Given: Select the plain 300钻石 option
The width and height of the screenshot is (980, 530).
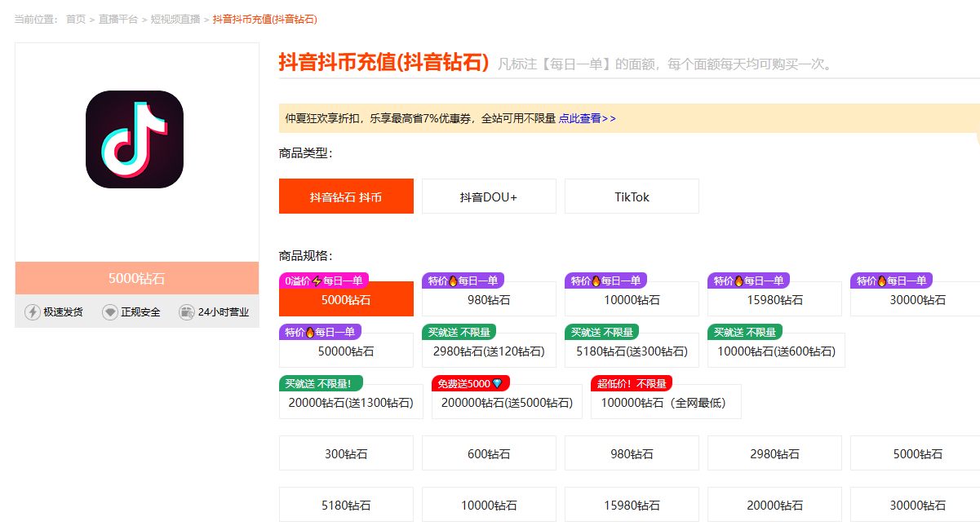Looking at the screenshot, I should [346, 453].
